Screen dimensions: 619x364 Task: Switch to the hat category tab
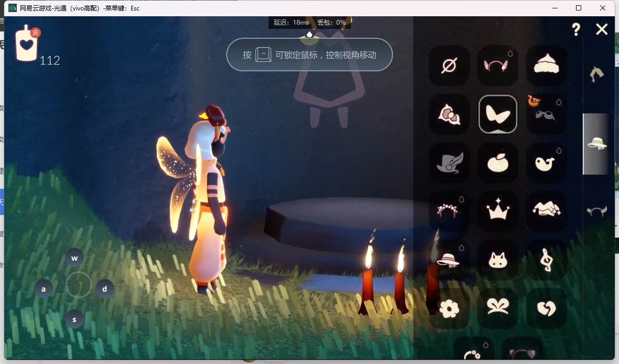coord(596,144)
